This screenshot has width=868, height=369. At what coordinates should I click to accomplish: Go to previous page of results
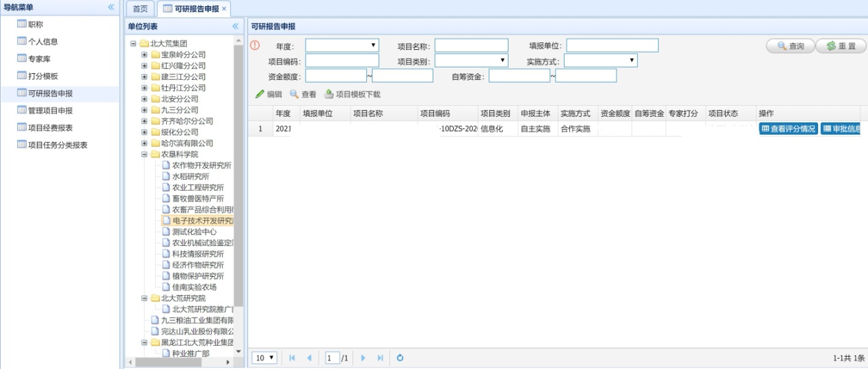[x=309, y=357]
